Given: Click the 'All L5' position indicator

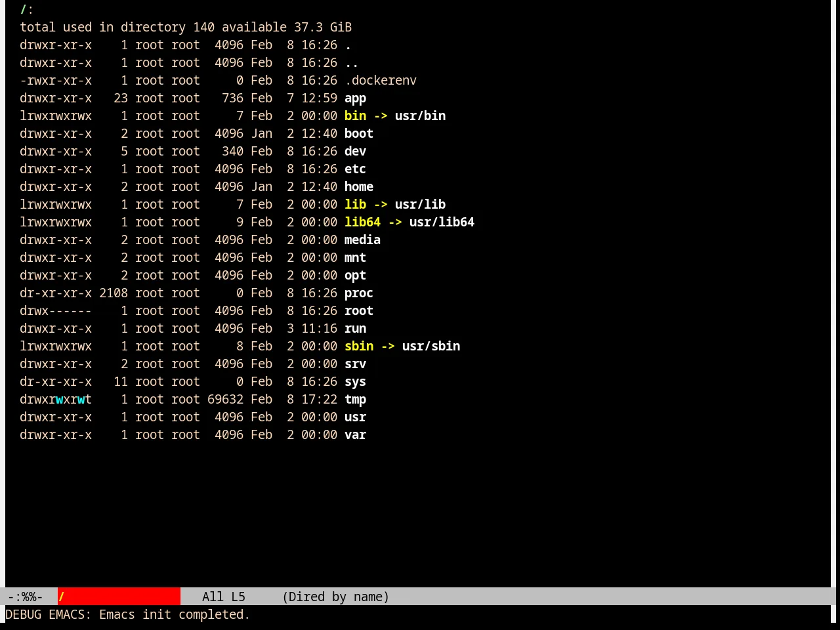Looking at the screenshot, I should (223, 597).
